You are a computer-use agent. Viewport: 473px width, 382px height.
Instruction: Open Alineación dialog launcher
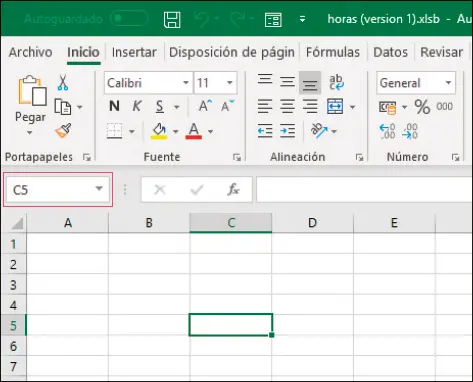tap(359, 157)
